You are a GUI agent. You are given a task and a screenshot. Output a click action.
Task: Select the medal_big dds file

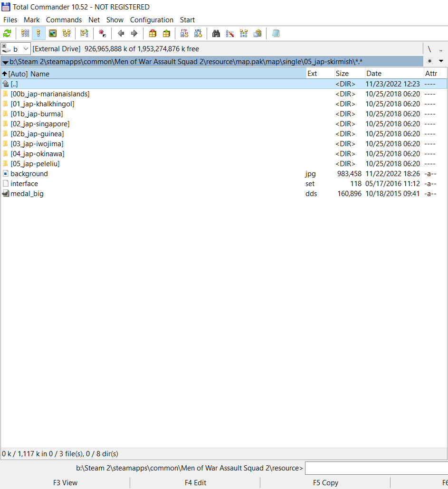pyautogui.click(x=224, y=194)
